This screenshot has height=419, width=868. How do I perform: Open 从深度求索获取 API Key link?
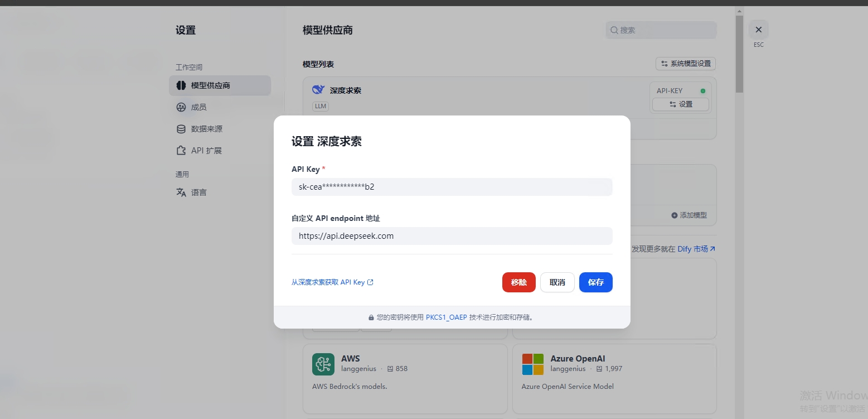pyautogui.click(x=332, y=282)
